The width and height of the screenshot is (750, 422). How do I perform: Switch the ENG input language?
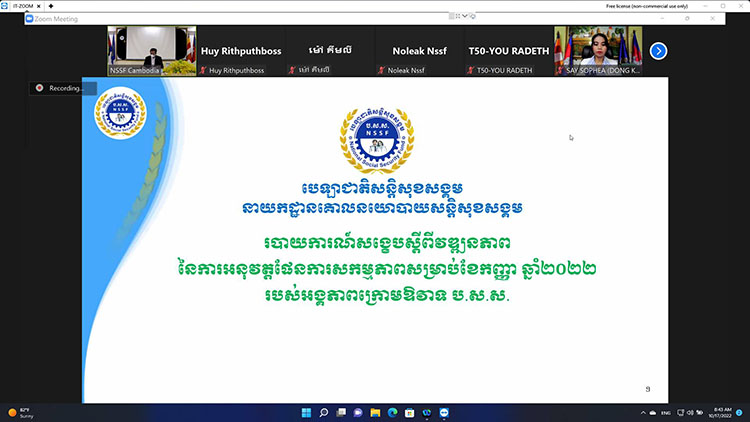point(665,412)
